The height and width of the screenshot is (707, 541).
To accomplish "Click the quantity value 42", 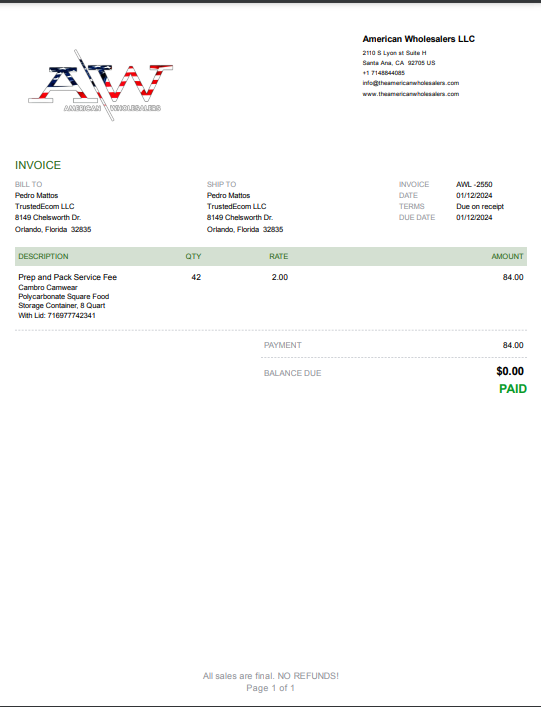I will [196, 277].
